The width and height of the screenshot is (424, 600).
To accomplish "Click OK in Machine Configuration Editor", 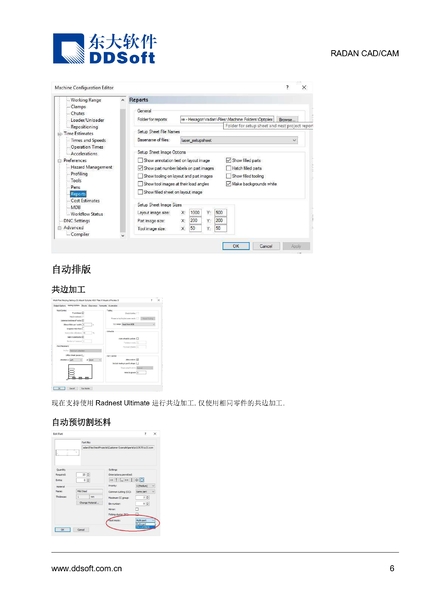I will (236, 246).
